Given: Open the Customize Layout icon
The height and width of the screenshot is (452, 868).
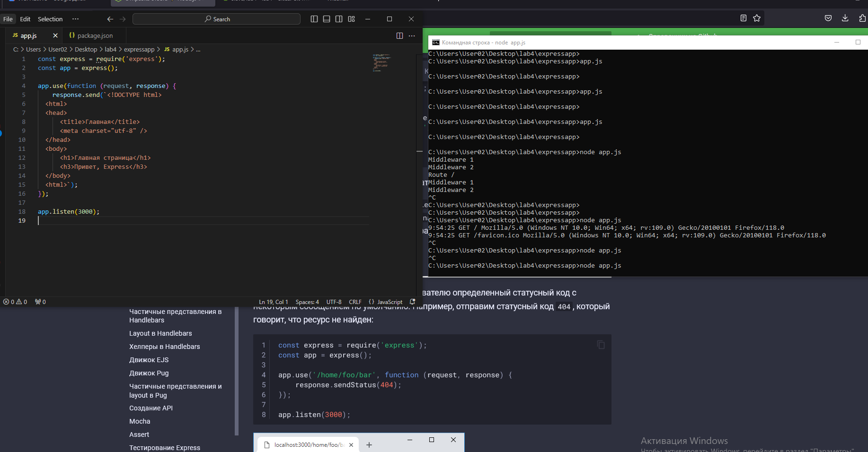Looking at the screenshot, I should pos(351,19).
